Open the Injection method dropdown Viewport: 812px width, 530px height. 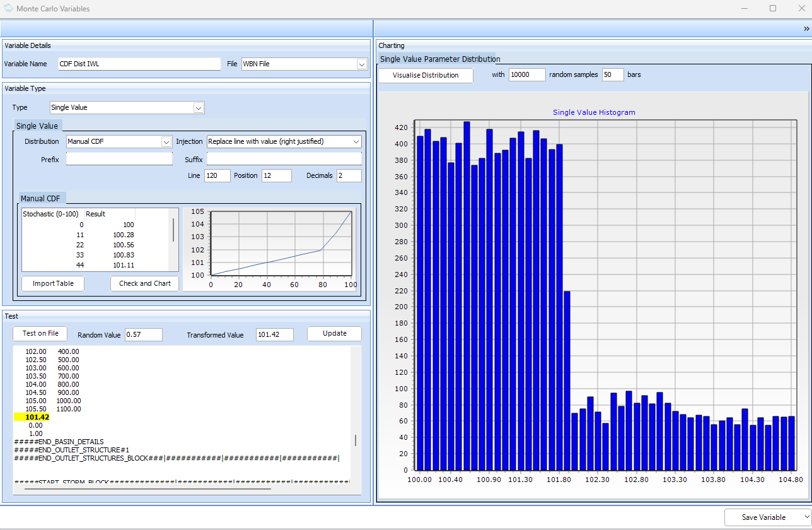356,142
